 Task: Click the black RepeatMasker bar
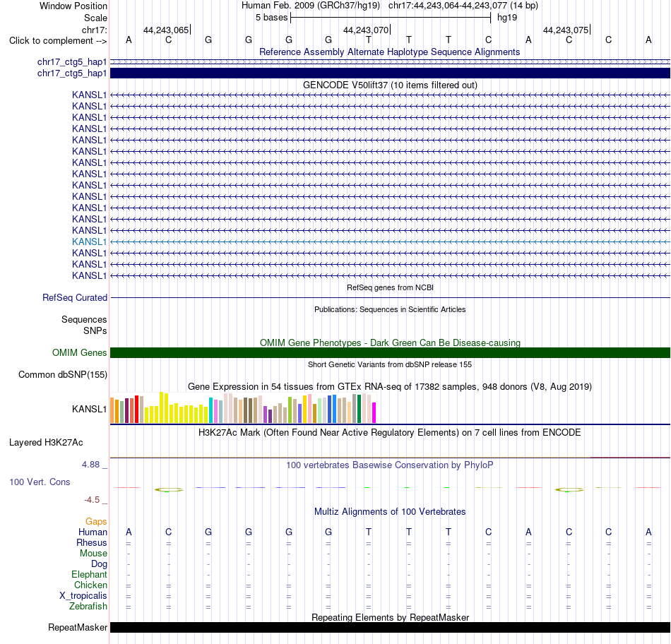pos(390,627)
